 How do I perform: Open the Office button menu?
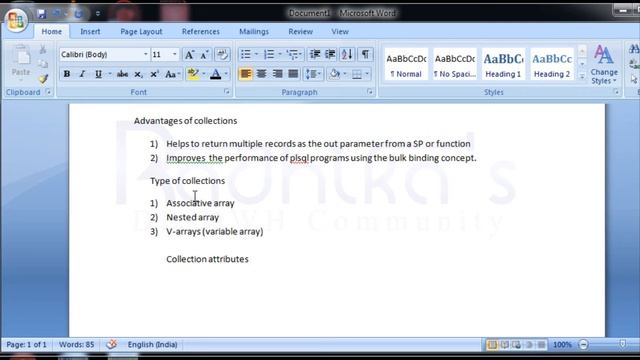[x=16, y=20]
